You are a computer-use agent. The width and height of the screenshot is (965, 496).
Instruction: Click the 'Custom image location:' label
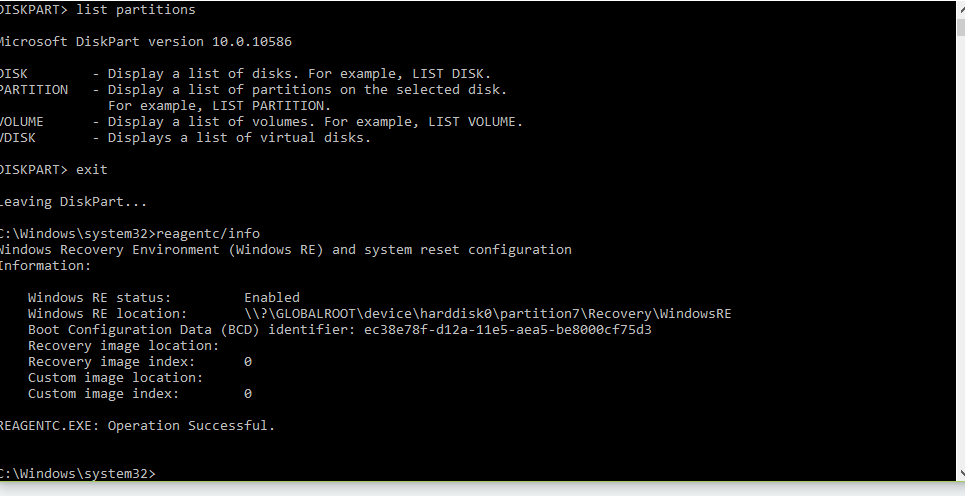coord(115,377)
